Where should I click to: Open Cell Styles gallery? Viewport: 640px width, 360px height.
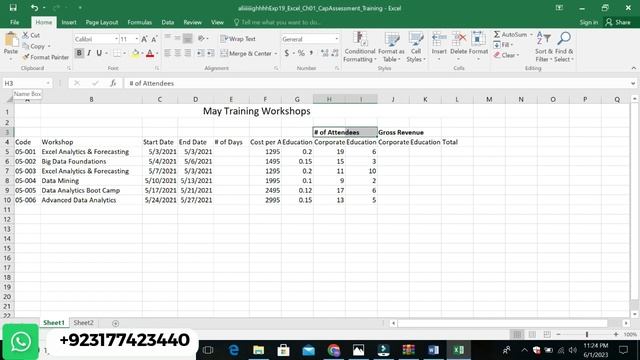click(x=416, y=47)
